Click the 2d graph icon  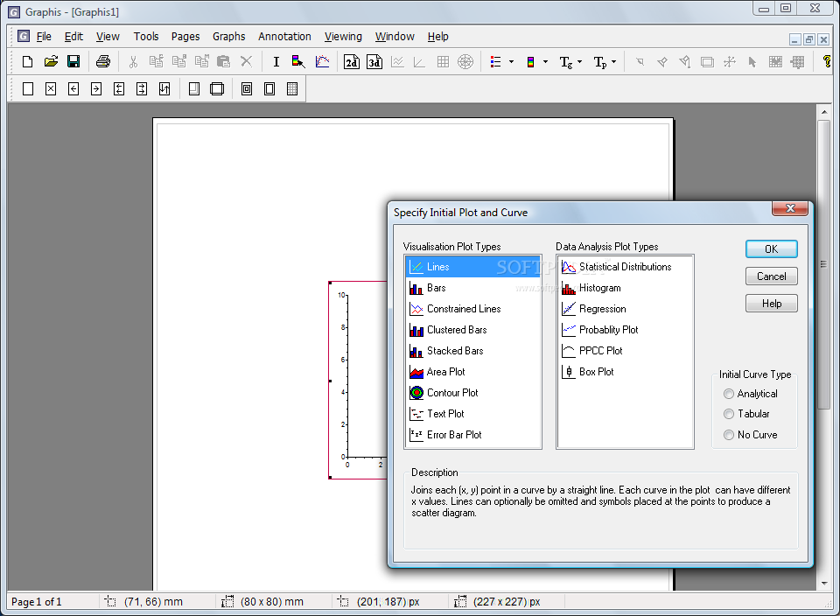pyautogui.click(x=352, y=62)
